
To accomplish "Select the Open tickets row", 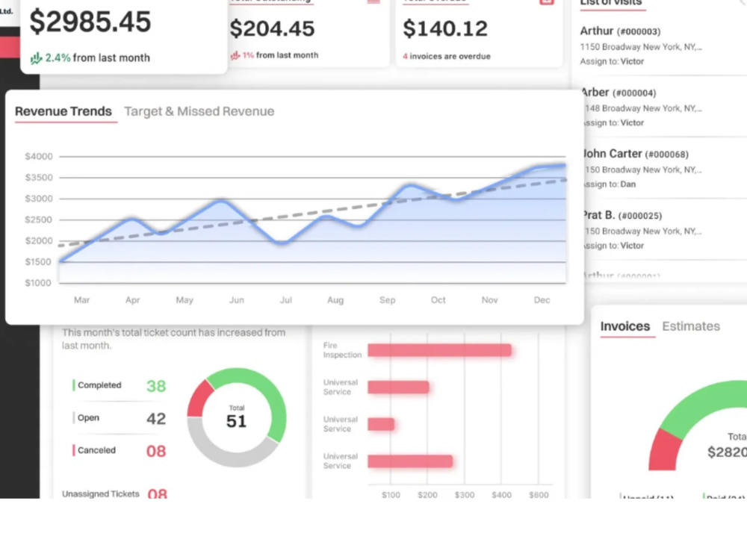I will pyautogui.click(x=119, y=418).
